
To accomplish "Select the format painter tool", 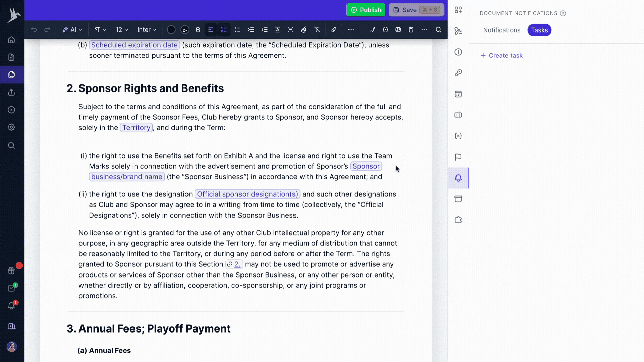I will click(304, 29).
